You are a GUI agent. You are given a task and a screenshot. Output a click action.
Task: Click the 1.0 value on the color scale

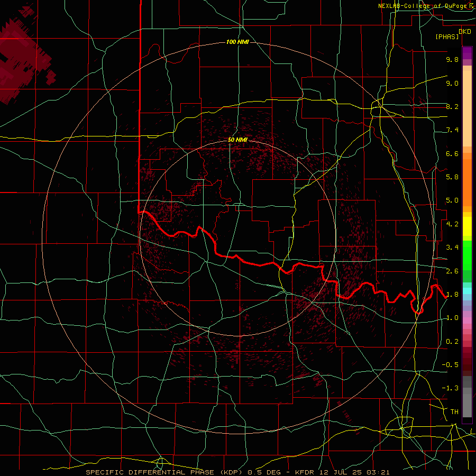click(452, 318)
